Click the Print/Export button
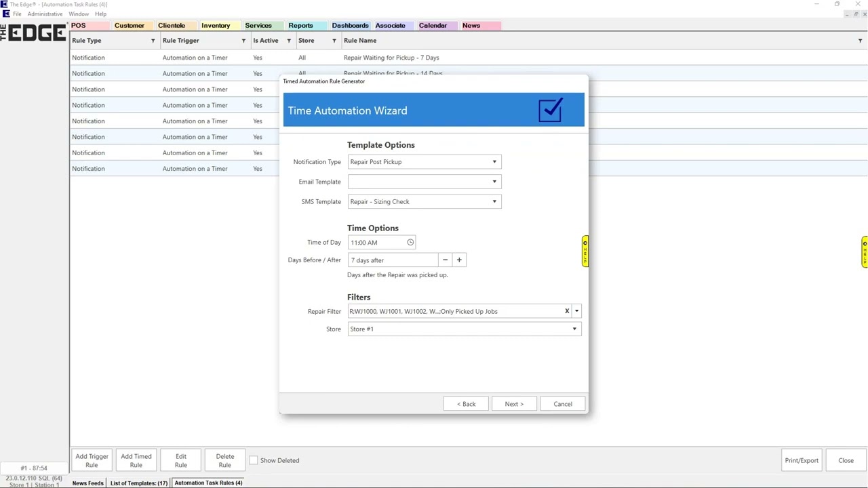Screen dimensions: 868x488 pyautogui.click(x=802, y=460)
